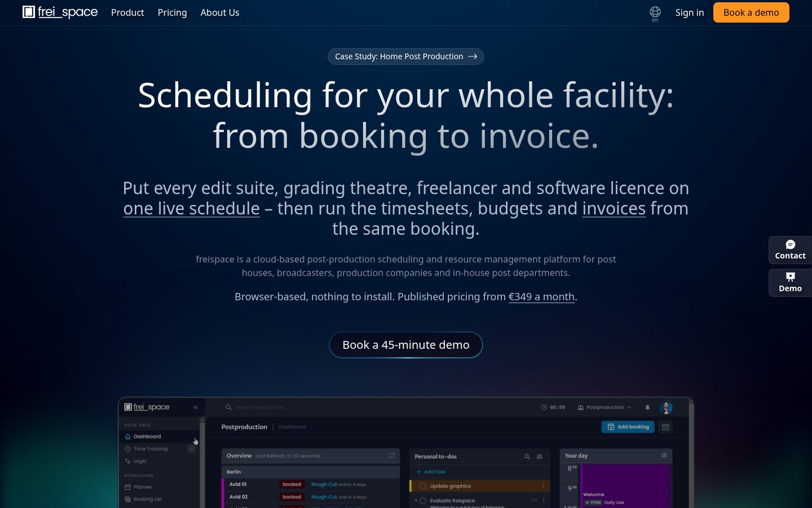Open the Case Study: Home Post Production pill
Screen dimensions: 812x508
tap(406, 56)
